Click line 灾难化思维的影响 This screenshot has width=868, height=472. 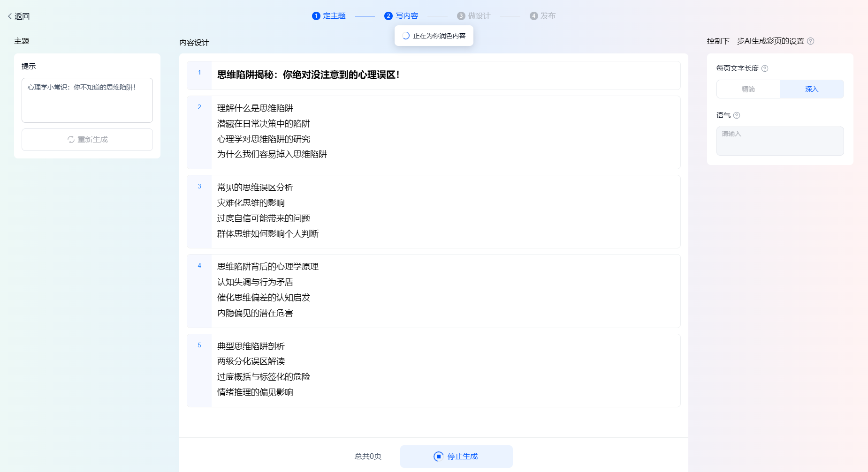251,203
